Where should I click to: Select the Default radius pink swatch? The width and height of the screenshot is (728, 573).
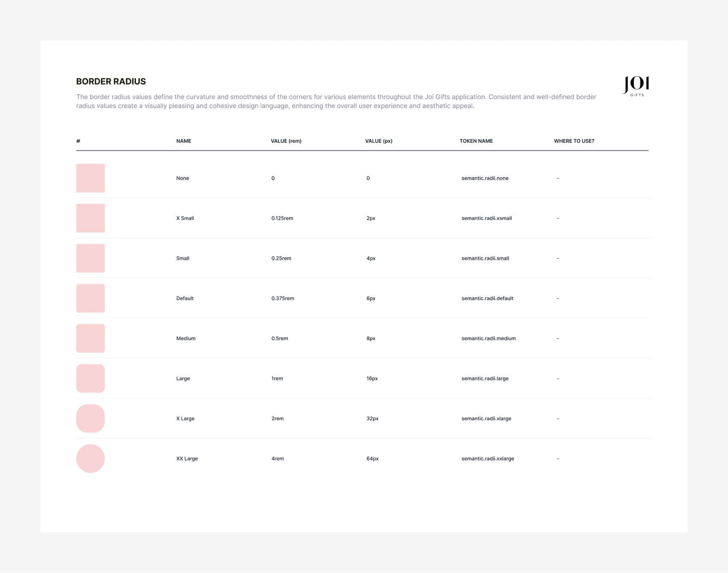[90, 298]
